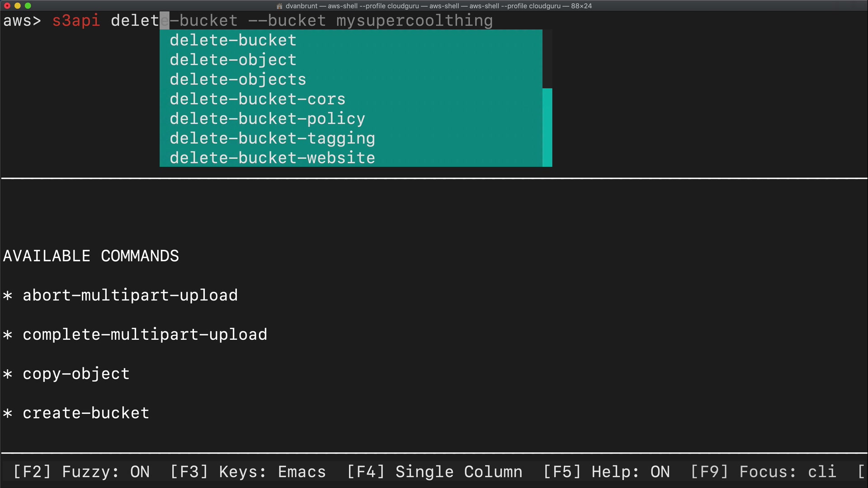Image resolution: width=868 pixels, height=488 pixels.
Task: Select the delete-bucket-cors suggestion
Action: click(258, 99)
